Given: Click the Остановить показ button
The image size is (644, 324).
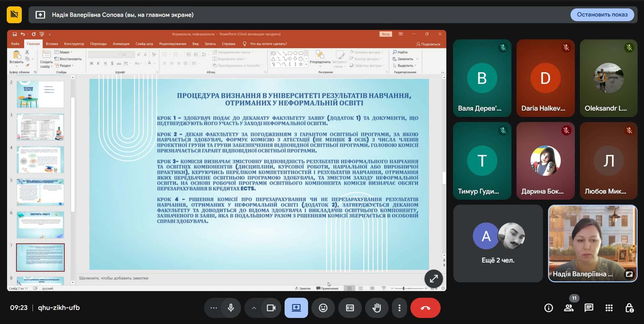Looking at the screenshot, I should click(x=602, y=14).
